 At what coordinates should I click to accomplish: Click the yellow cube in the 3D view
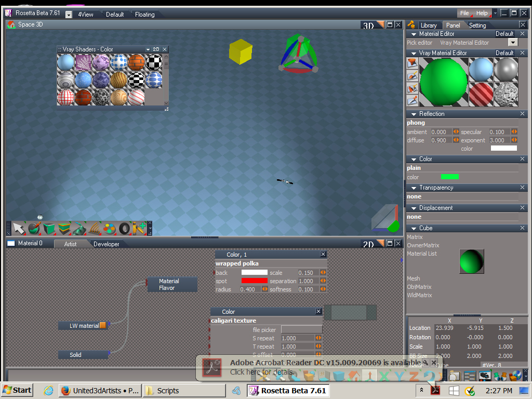point(241,51)
